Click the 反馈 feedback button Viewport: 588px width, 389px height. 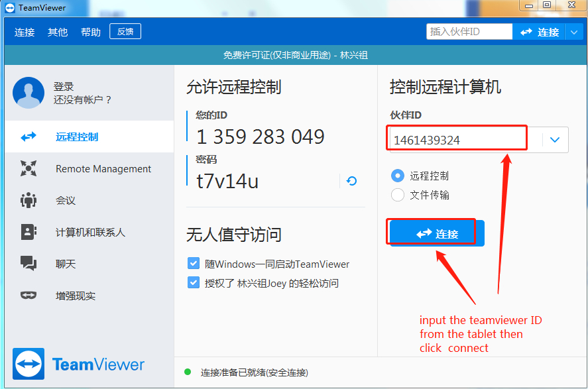[x=125, y=32]
